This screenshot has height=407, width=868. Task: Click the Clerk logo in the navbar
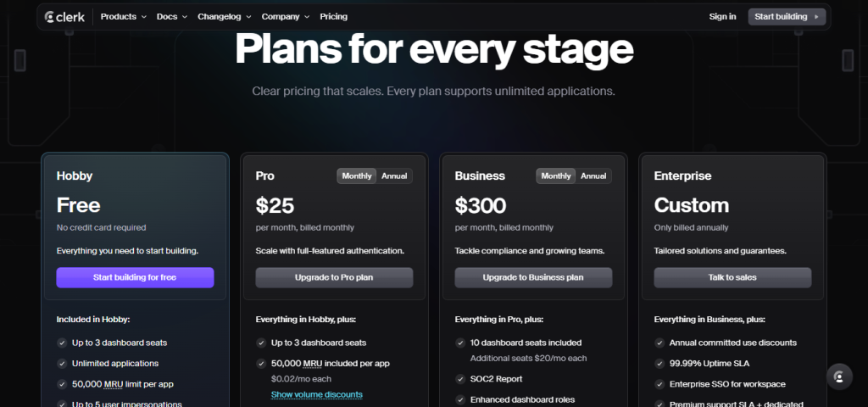64,16
